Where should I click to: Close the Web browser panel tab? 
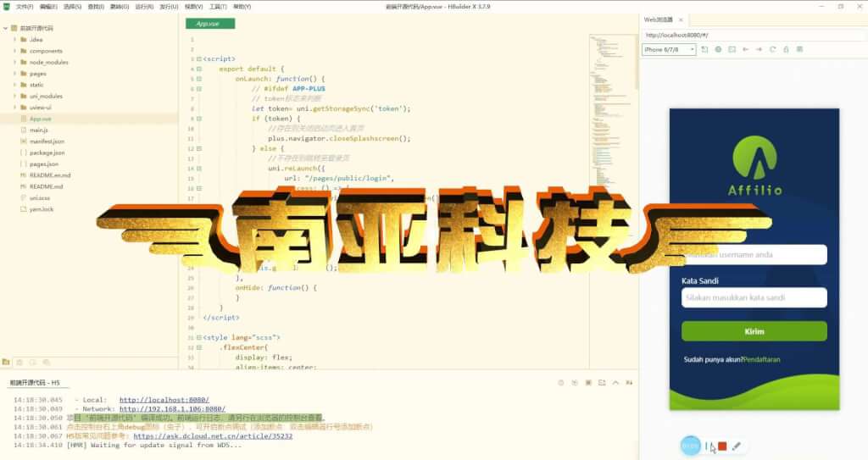pos(681,20)
